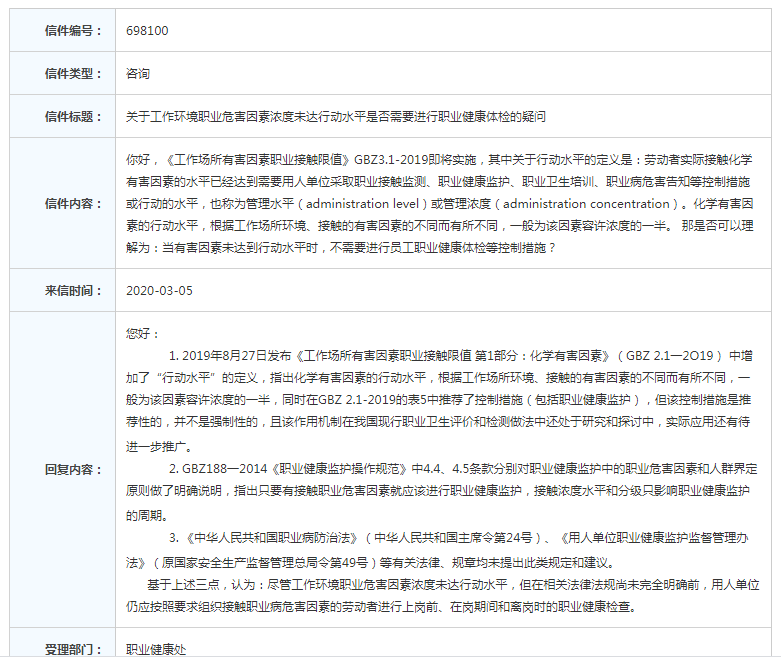Image resolution: width=781 pixels, height=659 pixels.
Task: Click the 来信时间 row label
Action: pyautogui.click(x=73, y=290)
